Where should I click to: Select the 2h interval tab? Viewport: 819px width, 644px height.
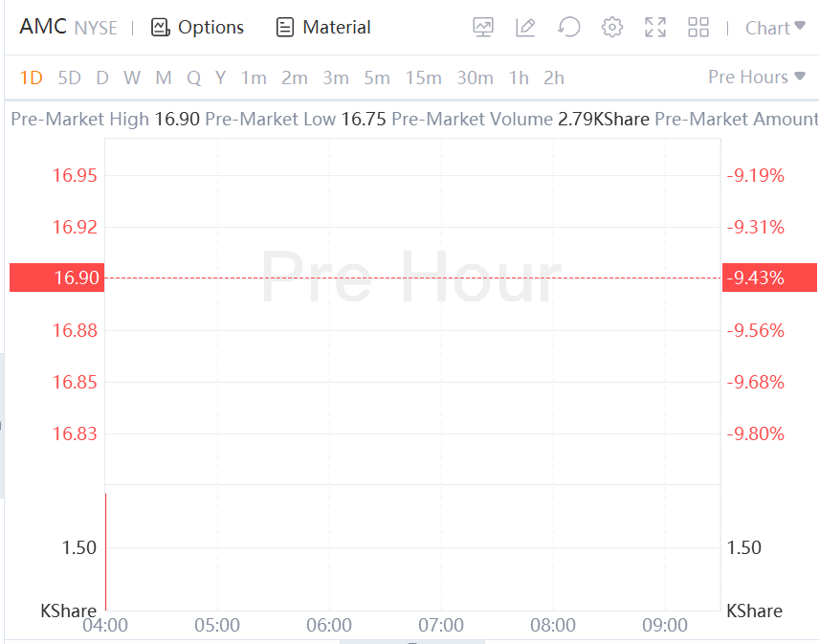[554, 78]
